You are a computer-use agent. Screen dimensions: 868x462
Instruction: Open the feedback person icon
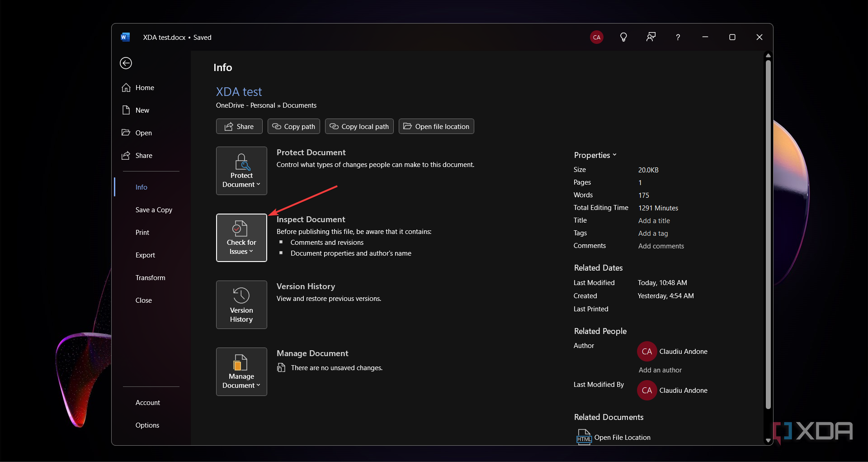[x=651, y=37]
